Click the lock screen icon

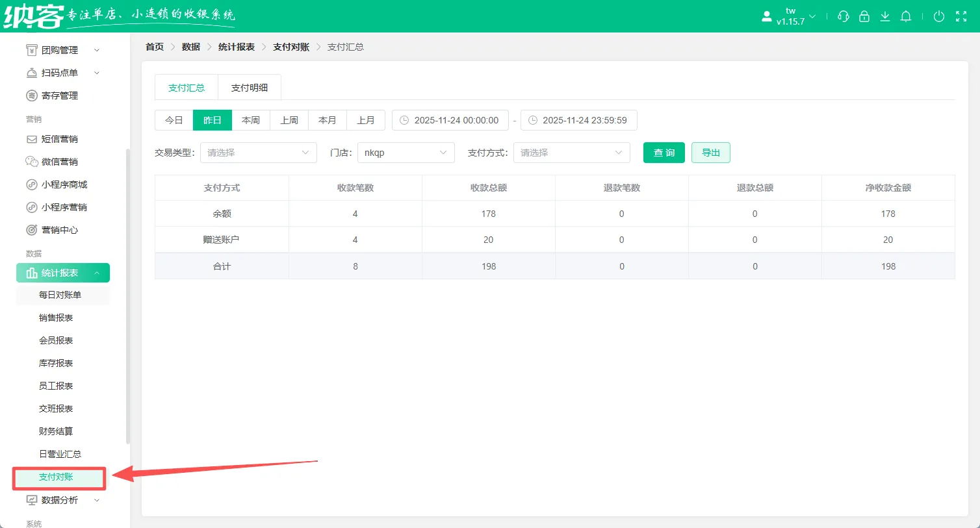click(x=864, y=16)
